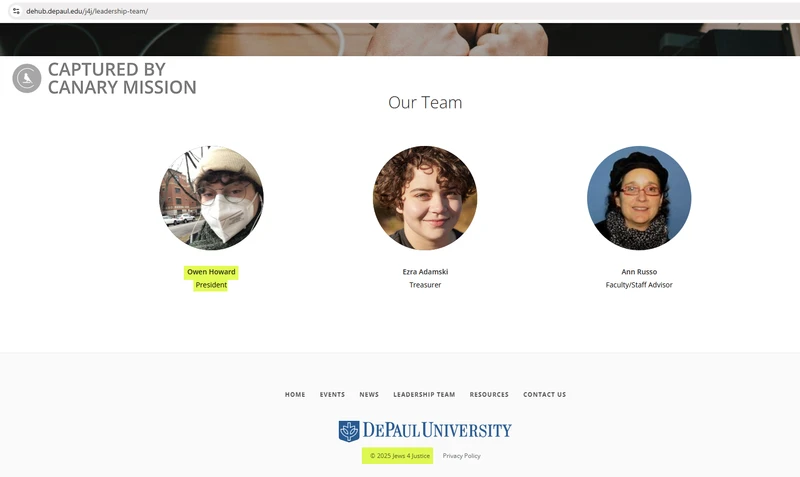Click the Privacy Policy link
This screenshot has height=477, width=800.
tap(461, 456)
